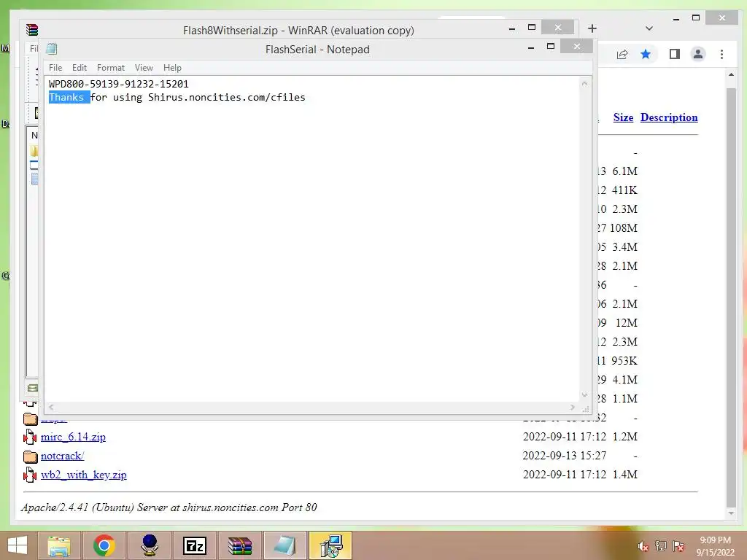747x560 pixels.
Task: Minimize the Chrome window
Action: [676, 19]
